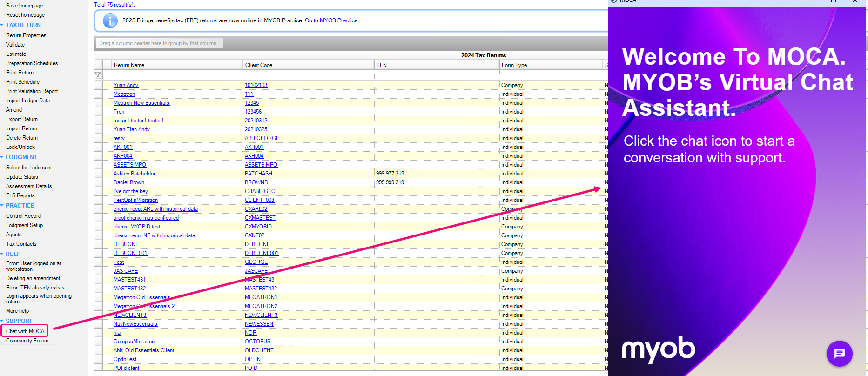Open Chat with MOCA in Support
The width and height of the screenshot is (868, 376).
pyautogui.click(x=25, y=331)
